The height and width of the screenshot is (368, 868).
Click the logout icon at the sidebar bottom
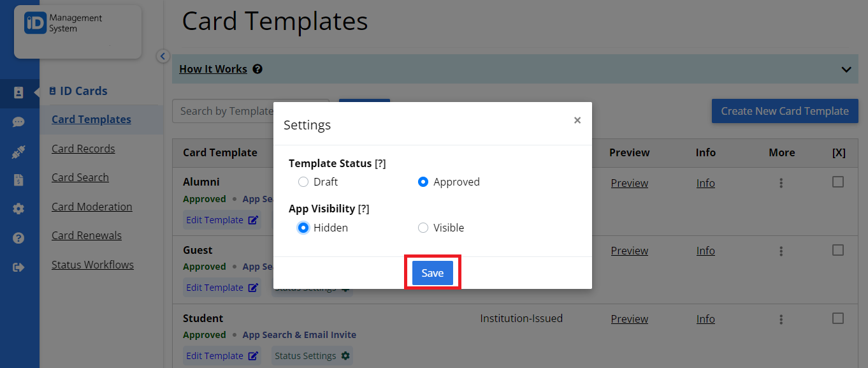click(20, 267)
